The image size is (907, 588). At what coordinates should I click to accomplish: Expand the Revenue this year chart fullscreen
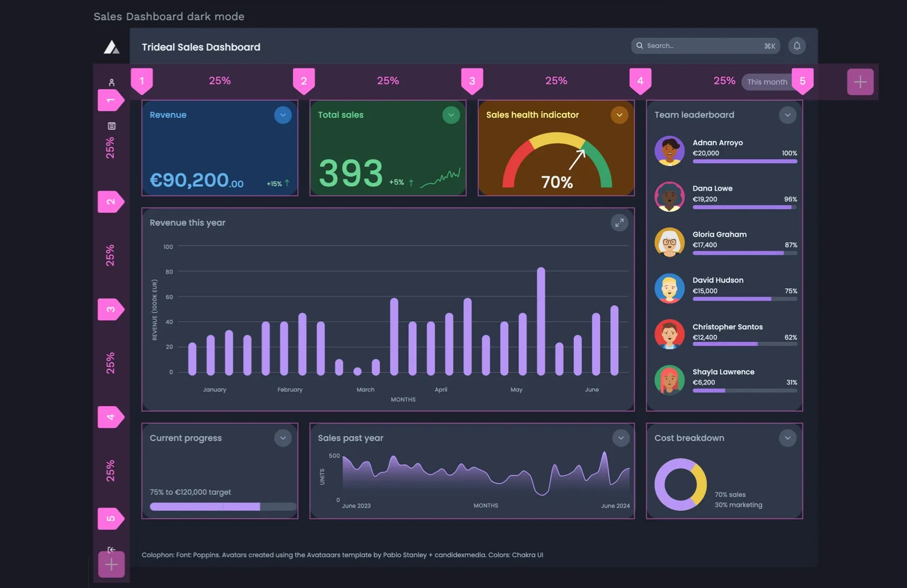(619, 222)
